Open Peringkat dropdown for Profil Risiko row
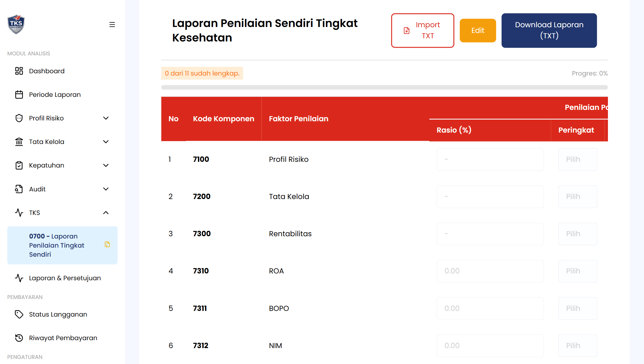644x364 pixels. [578, 159]
